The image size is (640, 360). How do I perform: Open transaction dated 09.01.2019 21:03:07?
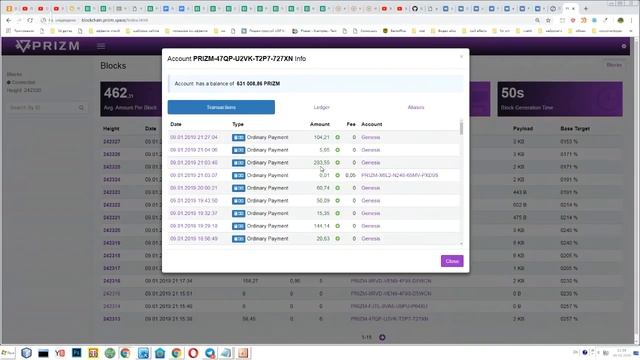click(x=194, y=176)
